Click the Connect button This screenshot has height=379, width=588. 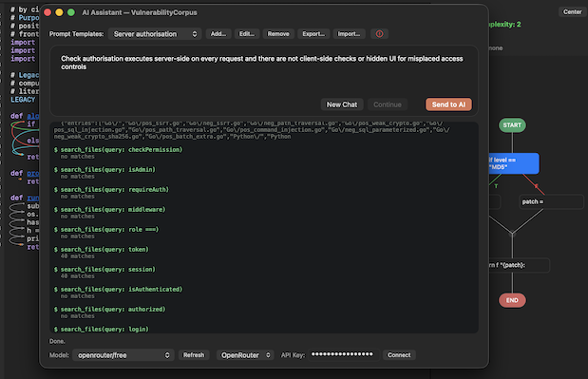399,355
